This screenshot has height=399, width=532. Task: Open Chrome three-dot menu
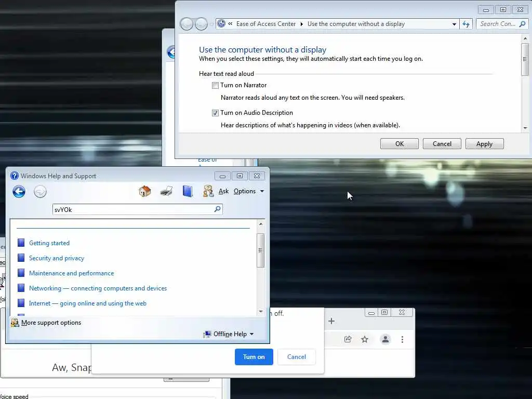pyautogui.click(x=403, y=339)
